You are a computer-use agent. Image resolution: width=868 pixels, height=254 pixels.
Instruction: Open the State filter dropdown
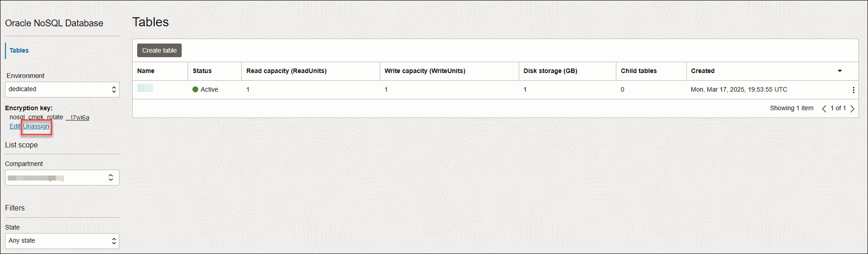pos(62,241)
